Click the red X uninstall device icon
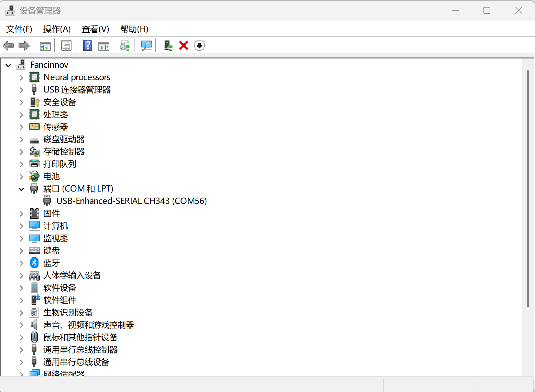The width and height of the screenshot is (535, 392). [184, 45]
